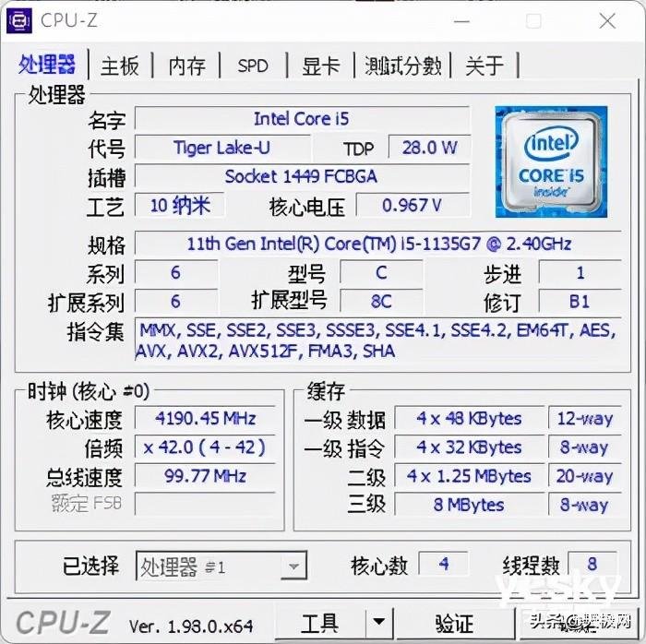Open the 主板 tab

click(120, 66)
